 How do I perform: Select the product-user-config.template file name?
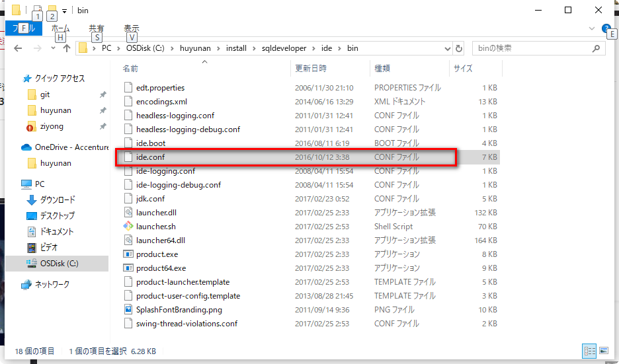(188, 296)
